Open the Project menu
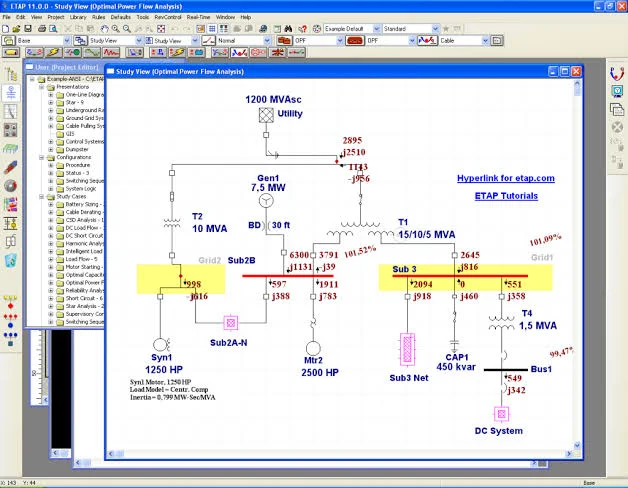628x488 pixels. click(x=56, y=17)
